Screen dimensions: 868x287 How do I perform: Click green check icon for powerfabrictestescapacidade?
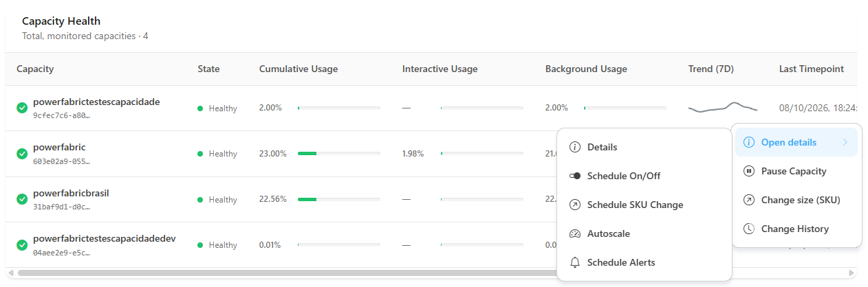(x=22, y=108)
